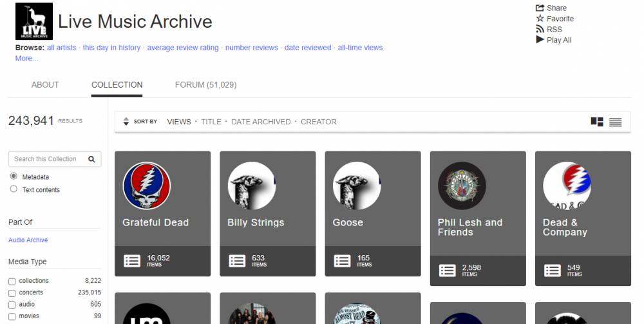Screen dimensions: 644x324
Task: Browse by date reviewed link
Action: pos(308,48)
